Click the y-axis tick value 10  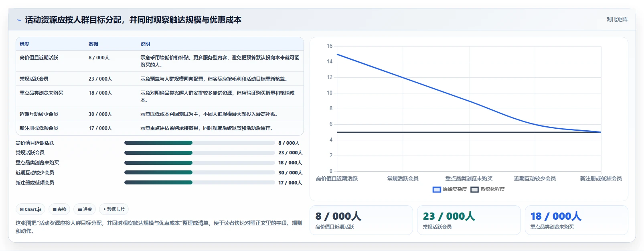click(330, 93)
